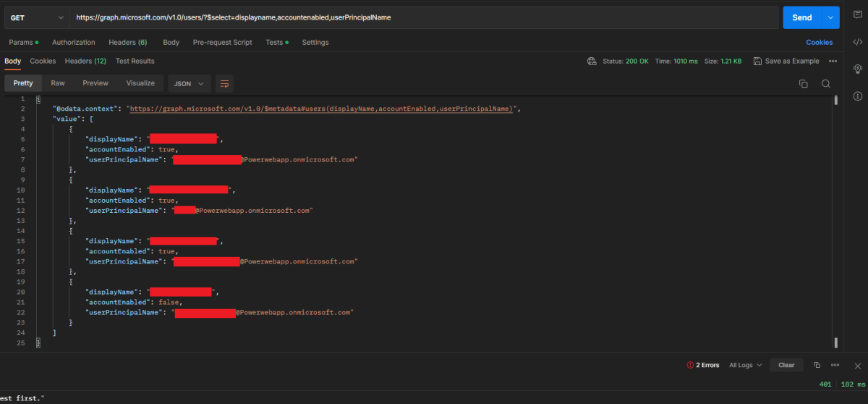Open the response more-options ellipsis
The height and width of the screenshot is (404, 868).
[x=833, y=62]
